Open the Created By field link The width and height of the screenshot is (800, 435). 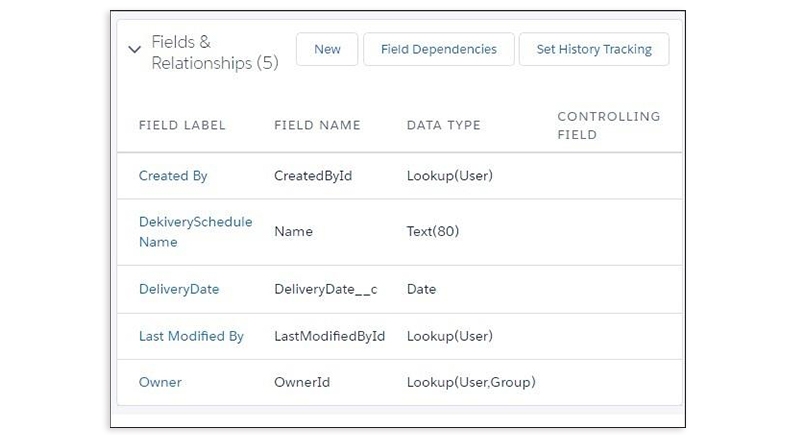coord(173,176)
